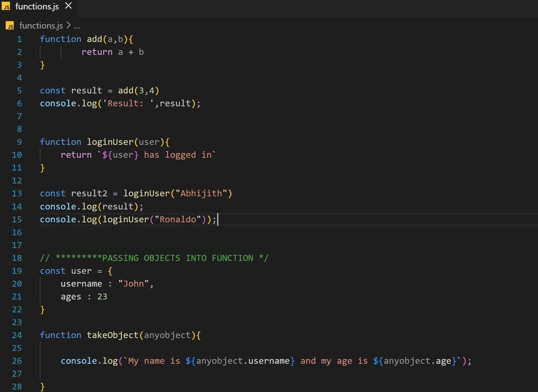The height and width of the screenshot is (392, 538).
Task: Click the "Abhijith" string argument
Action: [x=201, y=193]
